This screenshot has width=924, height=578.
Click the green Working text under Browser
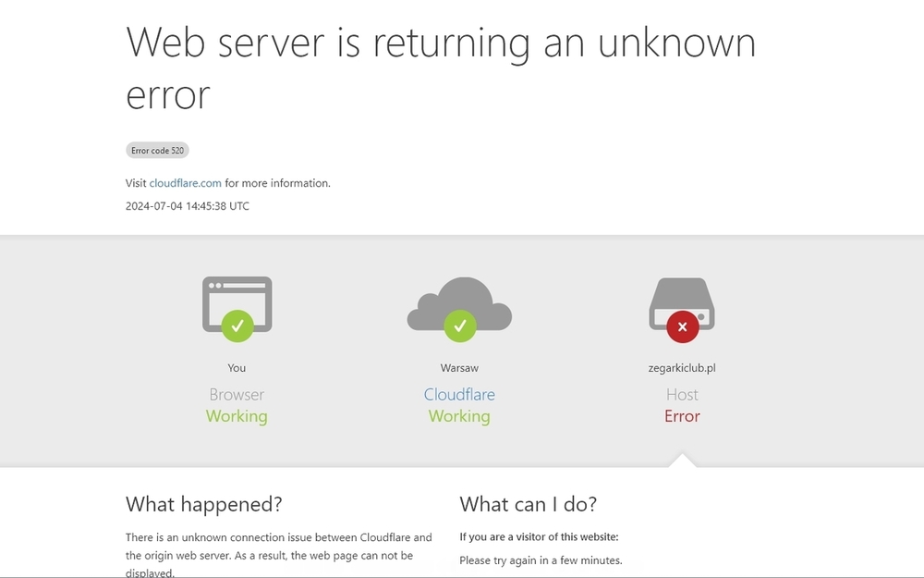pos(237,416)
